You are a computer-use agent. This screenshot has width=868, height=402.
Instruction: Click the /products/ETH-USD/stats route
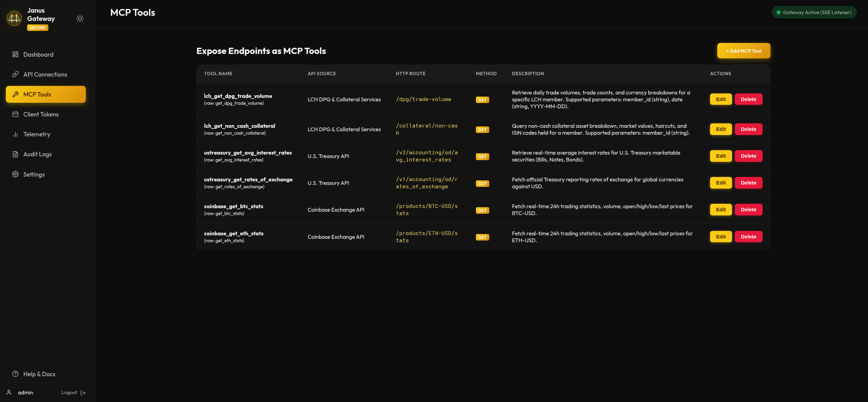pyautogui.click(x=427, y=237)
